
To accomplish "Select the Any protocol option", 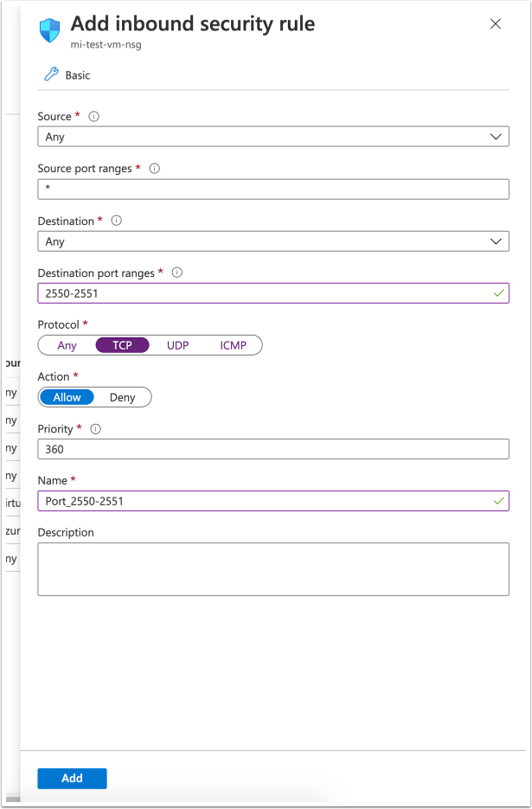I will click(x=67, y=345).
